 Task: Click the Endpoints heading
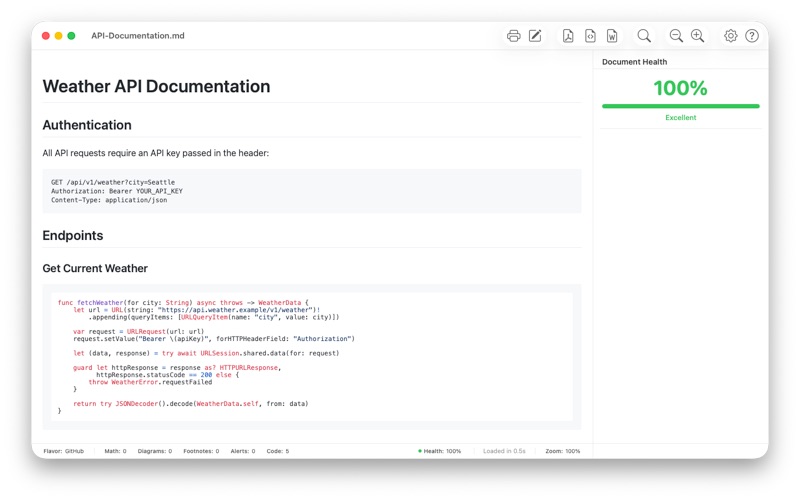(72, 235)
